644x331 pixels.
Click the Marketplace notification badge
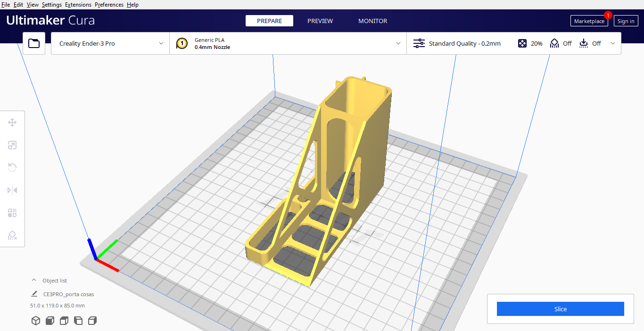(608, 15)
